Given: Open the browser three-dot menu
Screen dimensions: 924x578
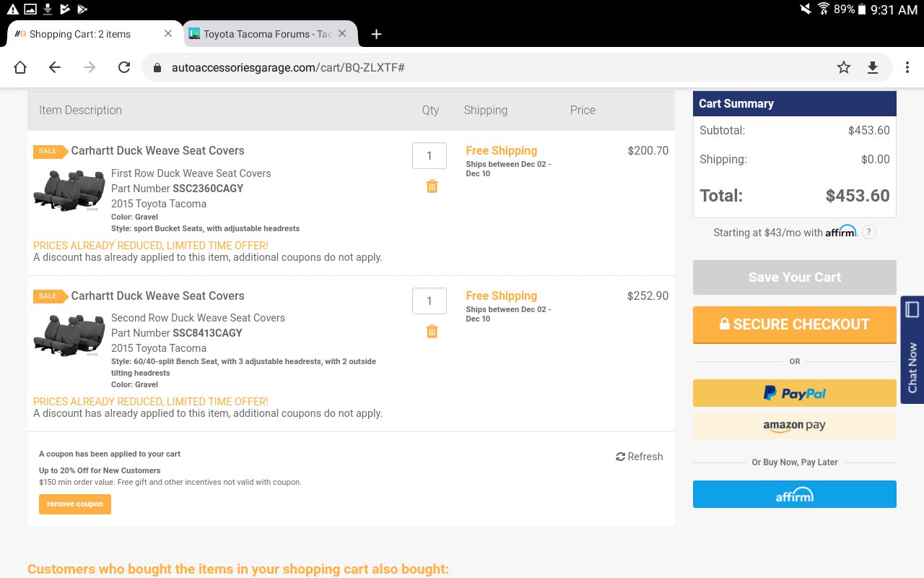Looking at the screenshot, I should tap(907, 67).
